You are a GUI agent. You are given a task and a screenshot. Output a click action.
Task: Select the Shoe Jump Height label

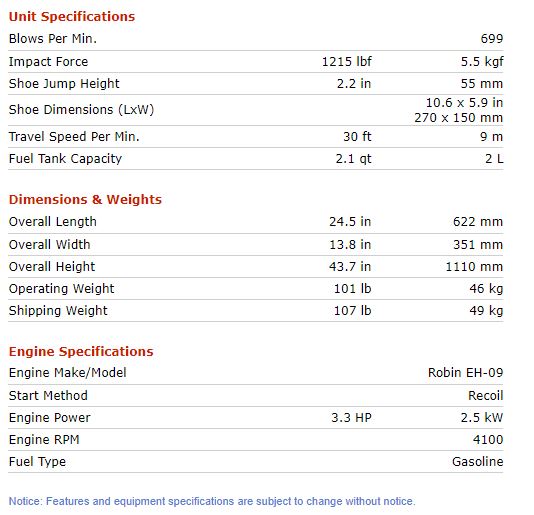point(64,84)
